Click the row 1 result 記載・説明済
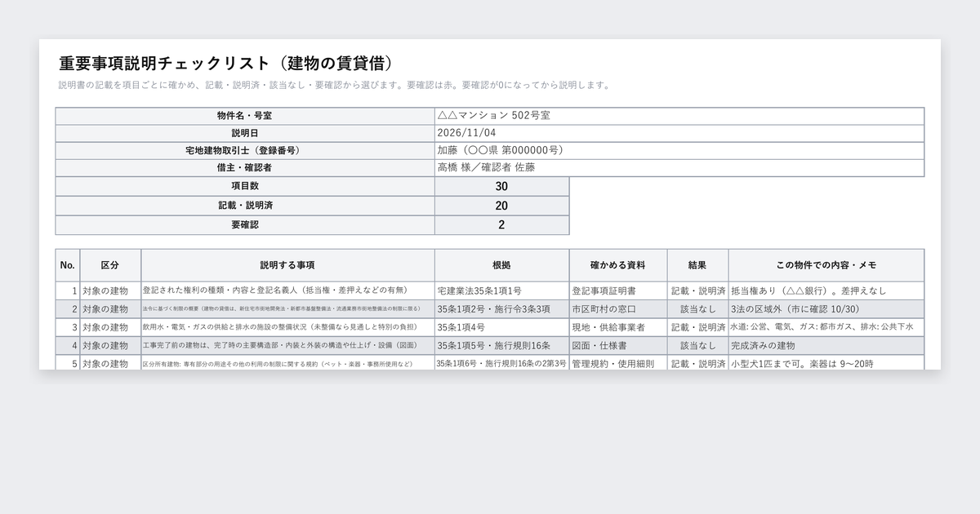 tap(697, 290)
